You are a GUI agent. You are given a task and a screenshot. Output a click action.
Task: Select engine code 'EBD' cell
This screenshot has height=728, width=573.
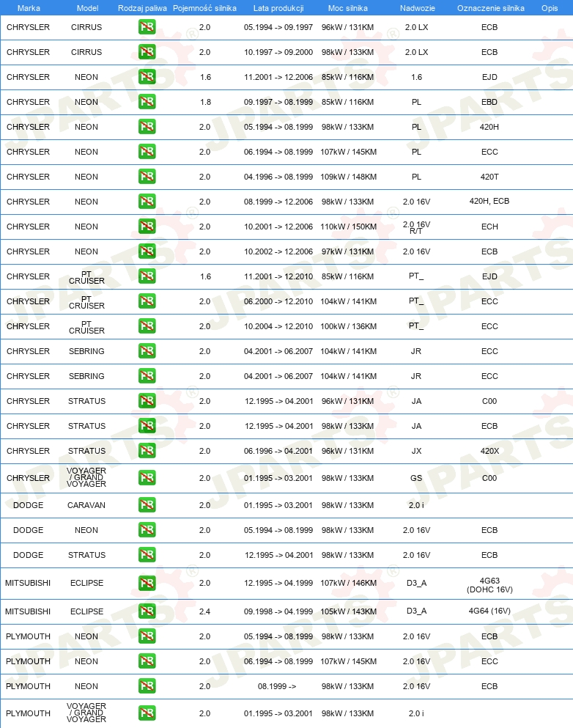(x=489, y=102)
